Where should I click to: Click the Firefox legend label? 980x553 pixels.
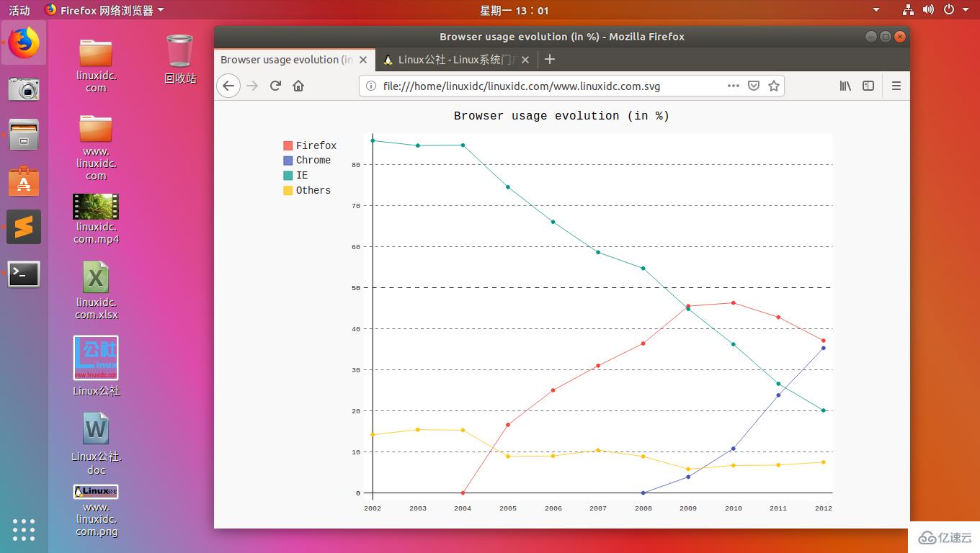316,145
